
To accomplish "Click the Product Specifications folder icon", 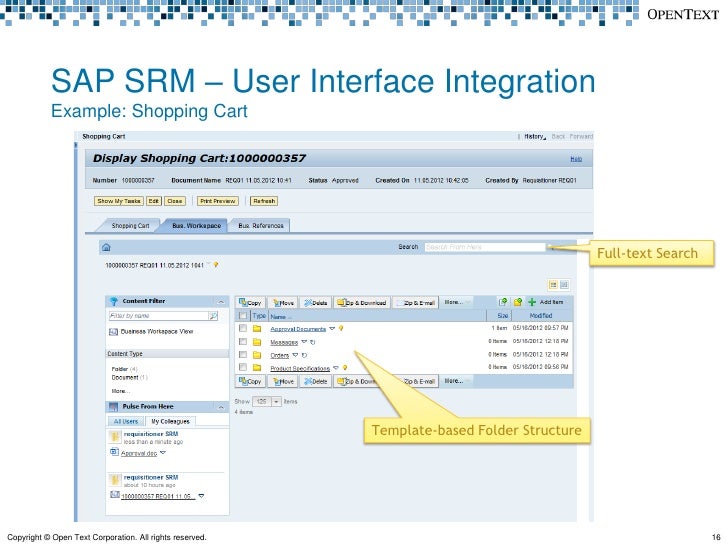I will point(257,368).
